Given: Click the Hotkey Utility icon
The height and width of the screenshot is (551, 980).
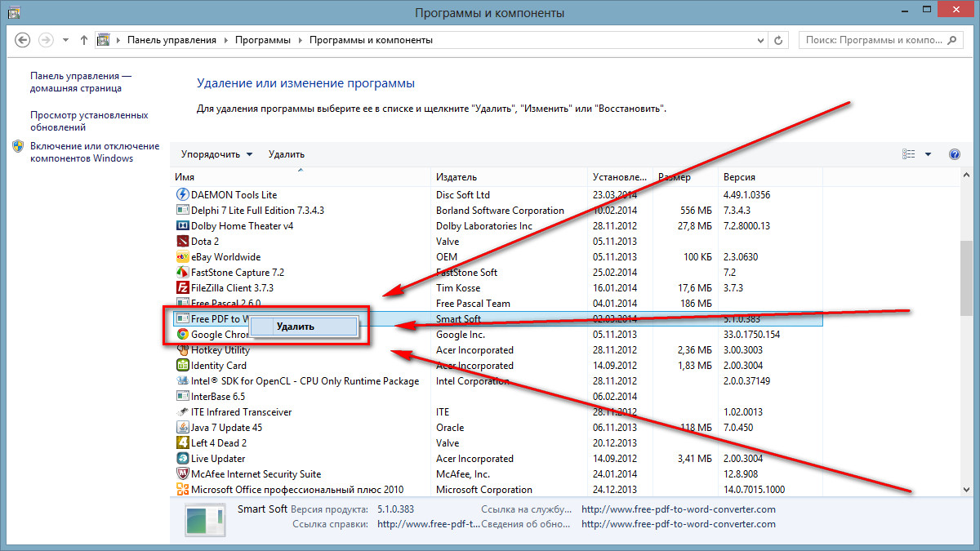Looking at the screenshot, I should point(183,350).
